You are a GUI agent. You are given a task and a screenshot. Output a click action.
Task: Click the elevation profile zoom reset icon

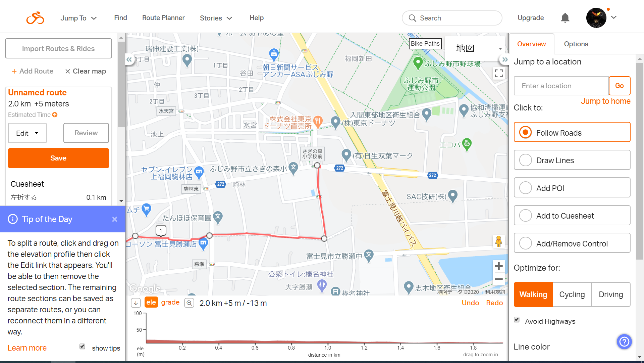[x=189, y=303]
